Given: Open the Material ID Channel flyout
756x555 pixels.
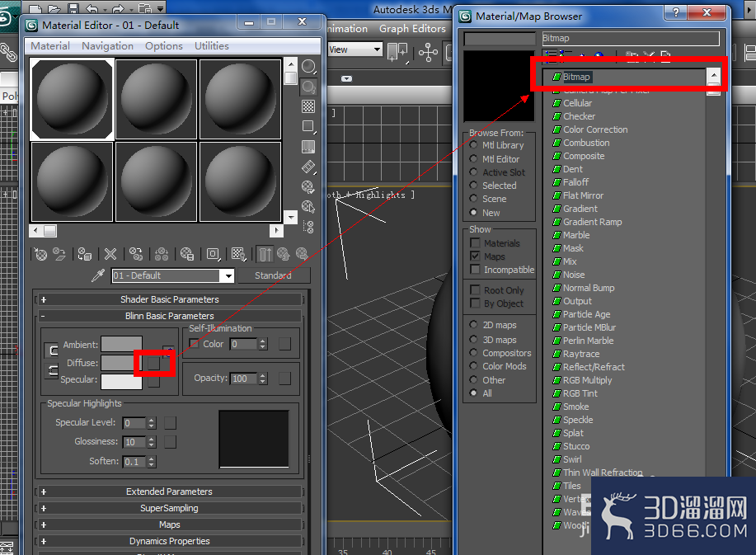Looking at the screenshot, I should tap(213, 254).
